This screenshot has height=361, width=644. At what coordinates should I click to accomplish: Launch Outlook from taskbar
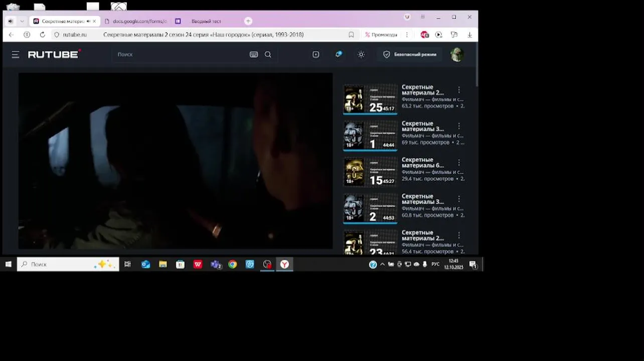[x=145, y=264]
